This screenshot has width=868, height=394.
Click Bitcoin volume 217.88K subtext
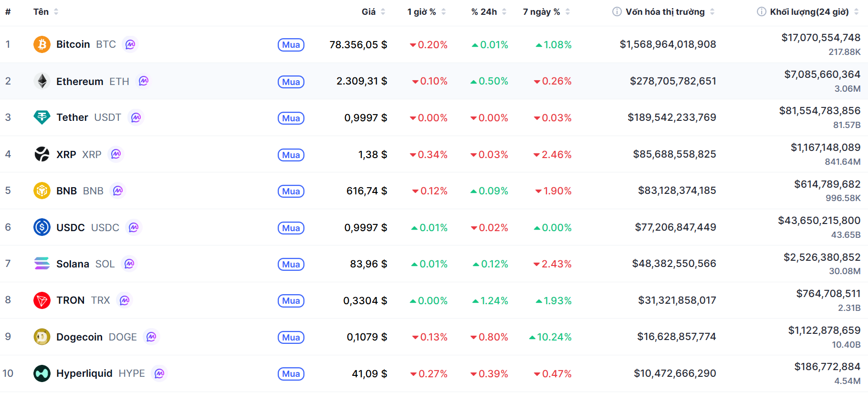point(845,52)
